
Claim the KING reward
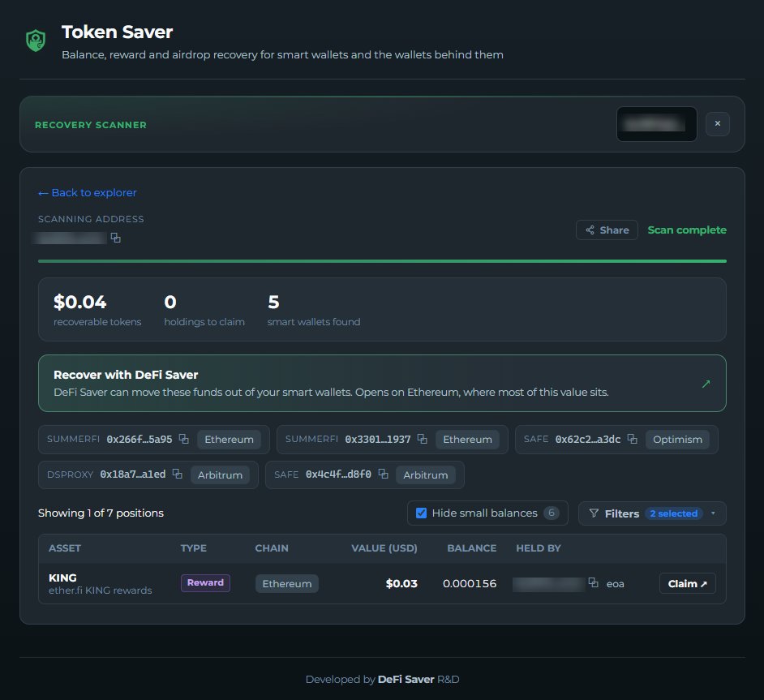687,583
